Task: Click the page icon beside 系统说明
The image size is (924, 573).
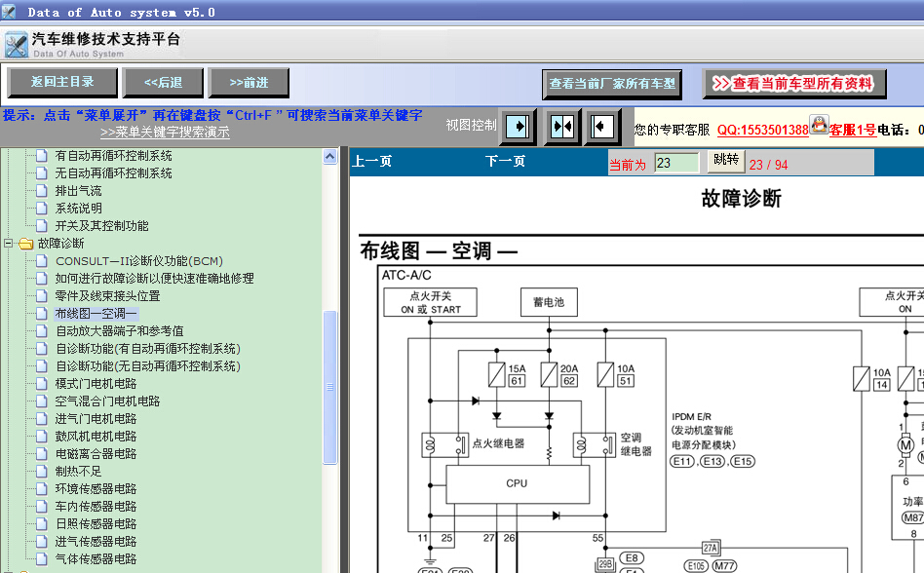Action: coord(42,208)
